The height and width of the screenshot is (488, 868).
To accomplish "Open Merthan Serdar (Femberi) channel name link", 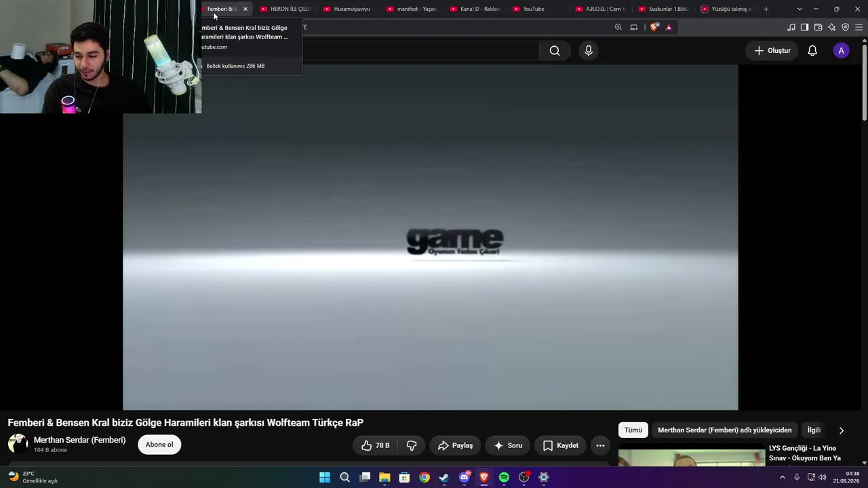I will coord(79,440).
